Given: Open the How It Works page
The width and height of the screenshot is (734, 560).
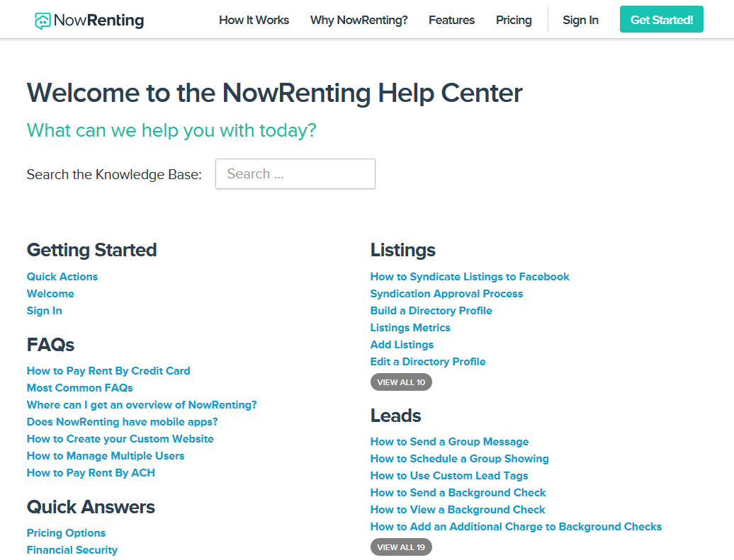Looking at the screenshot, I should (x=254, y=20).
